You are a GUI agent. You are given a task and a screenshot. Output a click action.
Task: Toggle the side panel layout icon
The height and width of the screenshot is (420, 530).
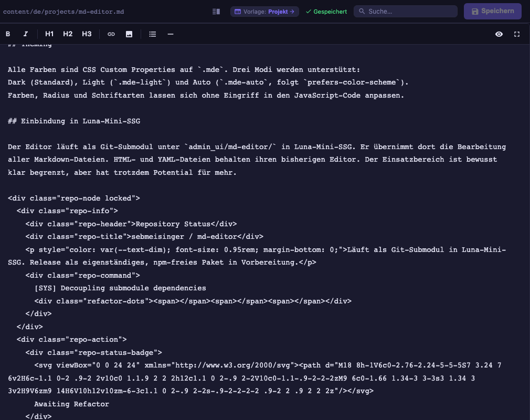pos(216,12)
